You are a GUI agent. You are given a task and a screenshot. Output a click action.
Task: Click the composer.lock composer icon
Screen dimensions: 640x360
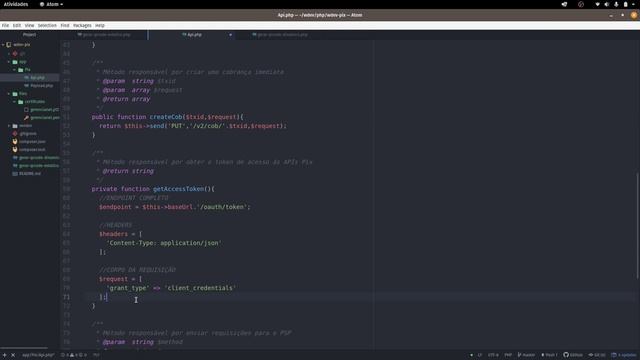point(15,150)
